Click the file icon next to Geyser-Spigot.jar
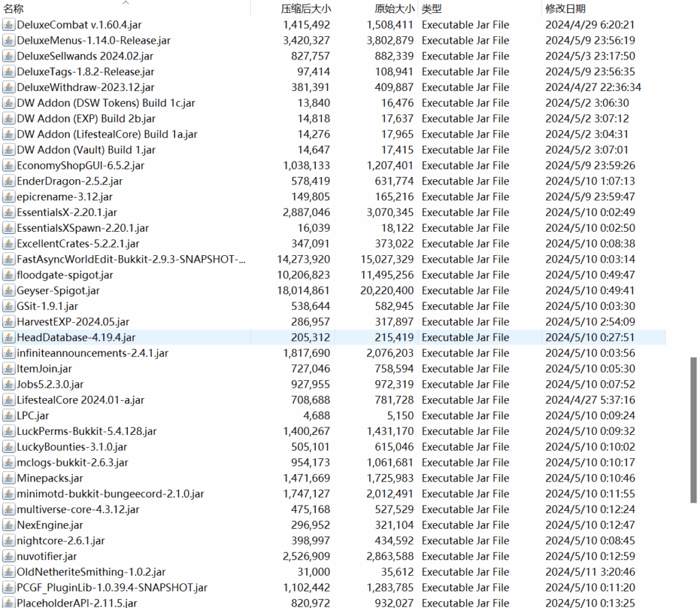The image size is (700, 608). (8, 291)
